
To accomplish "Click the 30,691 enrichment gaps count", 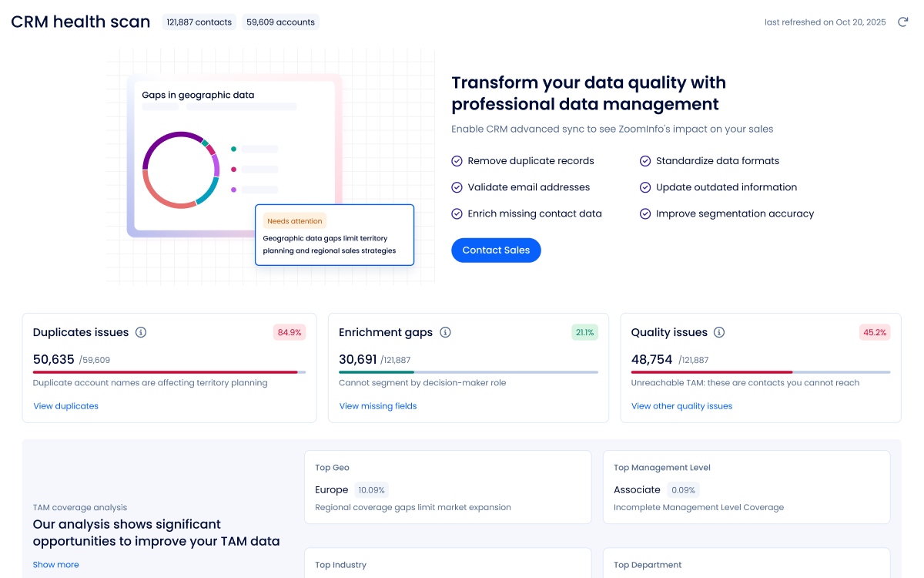I will click(358, 359).
